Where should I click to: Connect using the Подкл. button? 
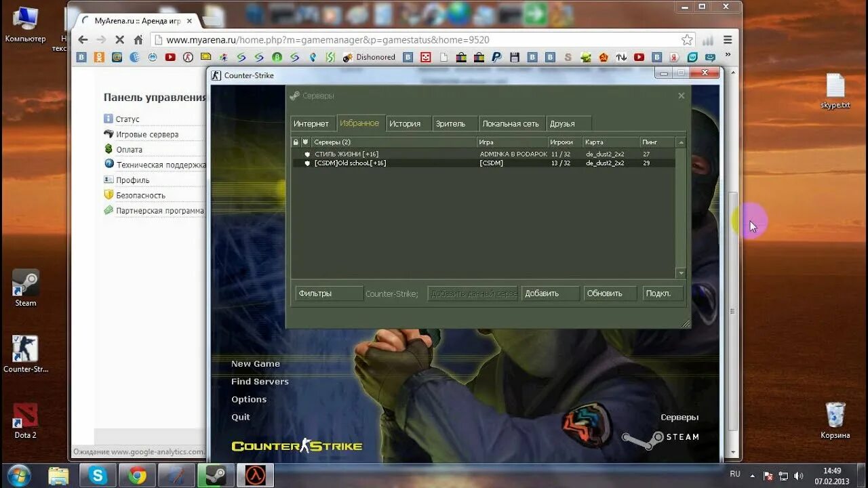click(663, 293)
